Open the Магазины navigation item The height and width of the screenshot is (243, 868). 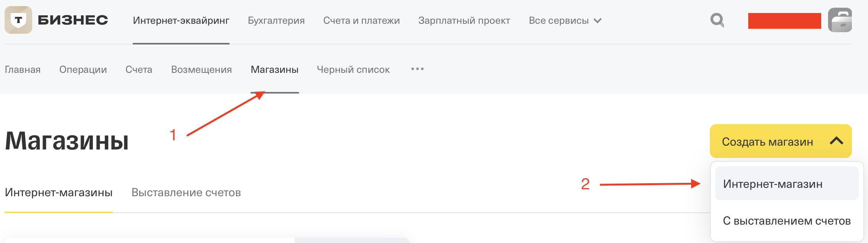tap(275, 69)
